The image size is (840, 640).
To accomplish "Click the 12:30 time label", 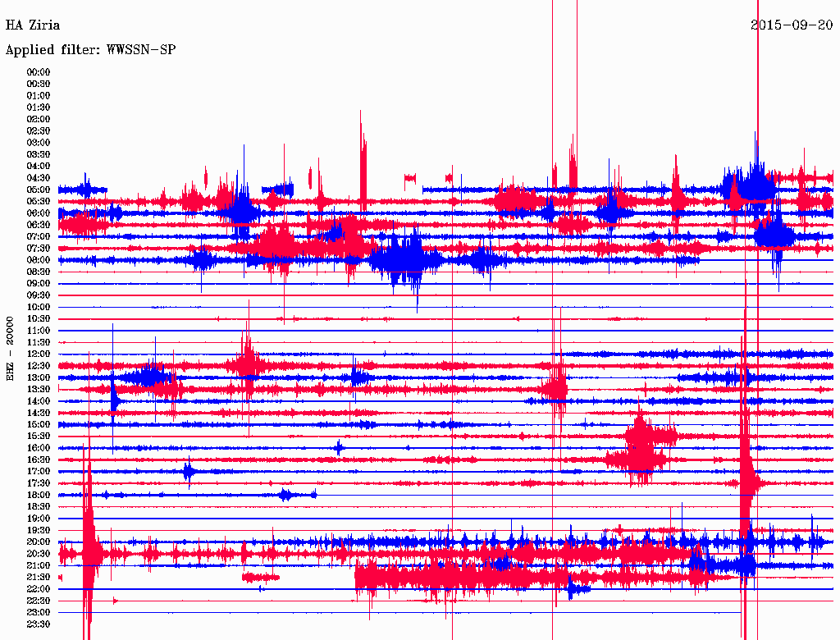I will click(x=39, y=366).
